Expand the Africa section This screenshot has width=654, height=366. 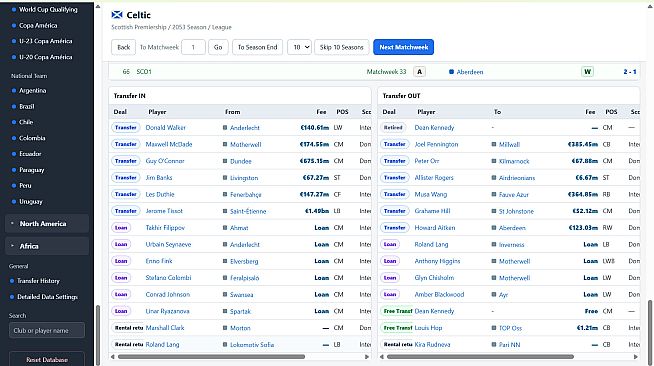[x=47, y=246]
